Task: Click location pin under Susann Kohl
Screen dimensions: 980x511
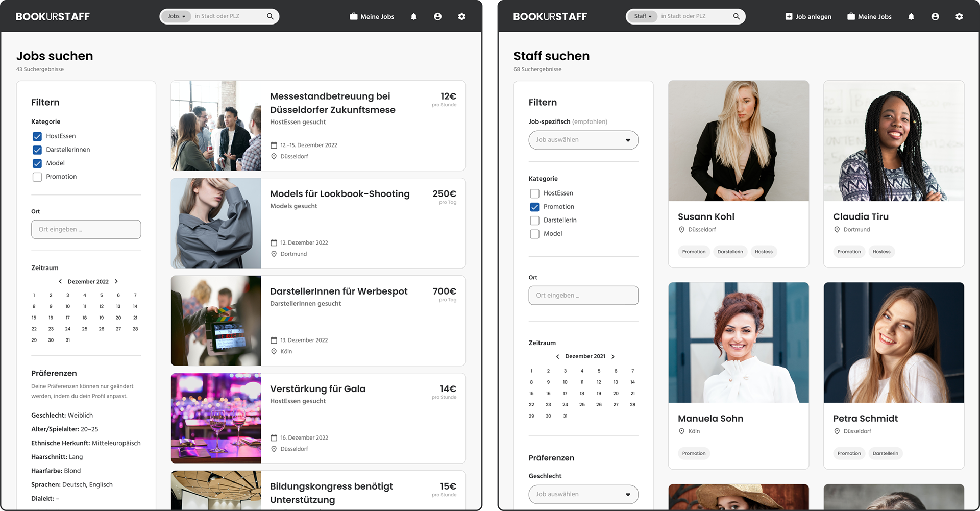Action: click(x=681, y=230)
